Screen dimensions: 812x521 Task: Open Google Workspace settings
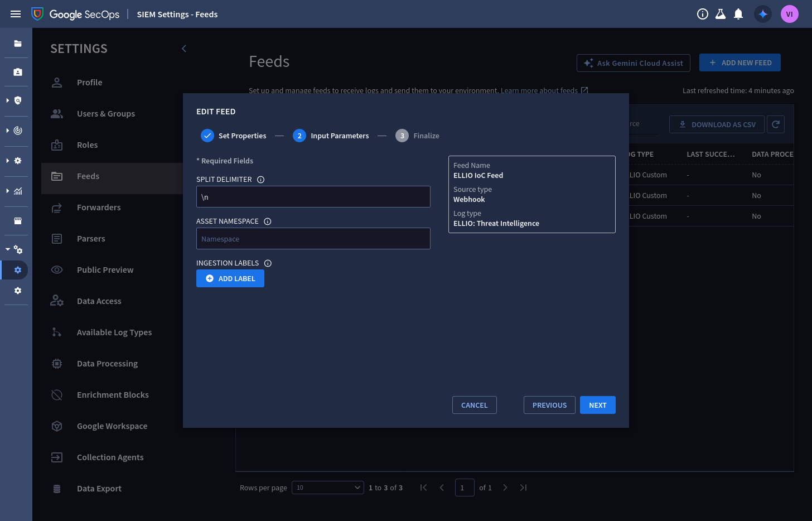(112, 426)
